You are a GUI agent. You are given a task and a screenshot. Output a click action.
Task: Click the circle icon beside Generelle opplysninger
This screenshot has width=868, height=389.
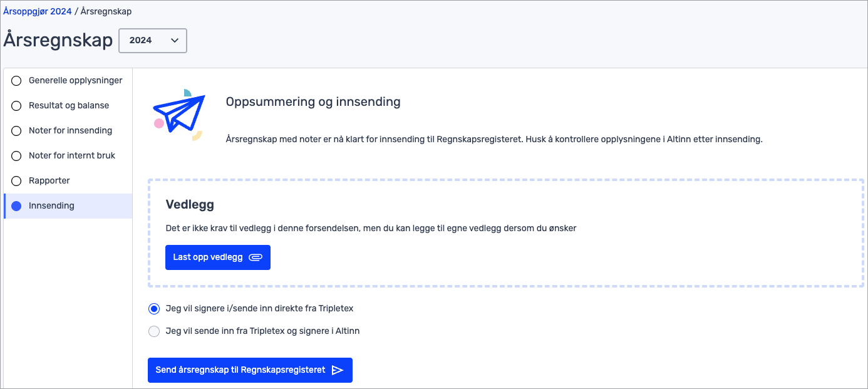pos(16,81)
